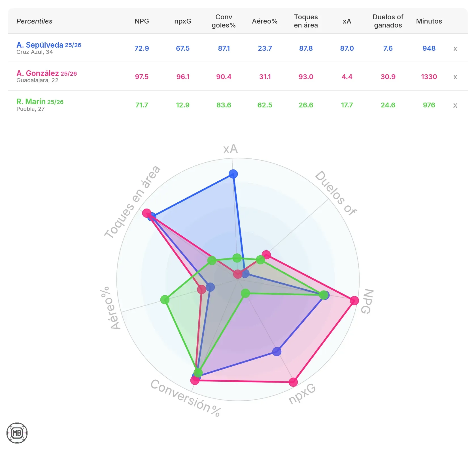Click green Aéreo% point on radar
The height and width of the screenshot is (450, 476).
point(165,300)
